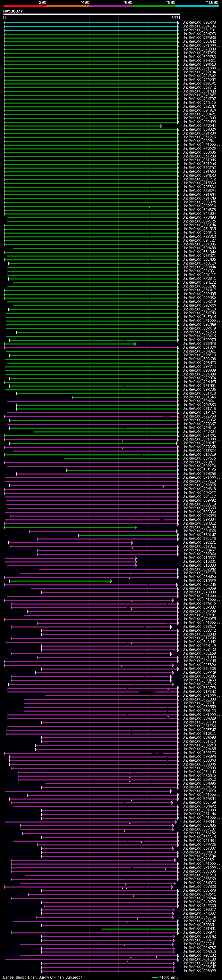Click label UniRef100_Q153G2

coord(199,558)
